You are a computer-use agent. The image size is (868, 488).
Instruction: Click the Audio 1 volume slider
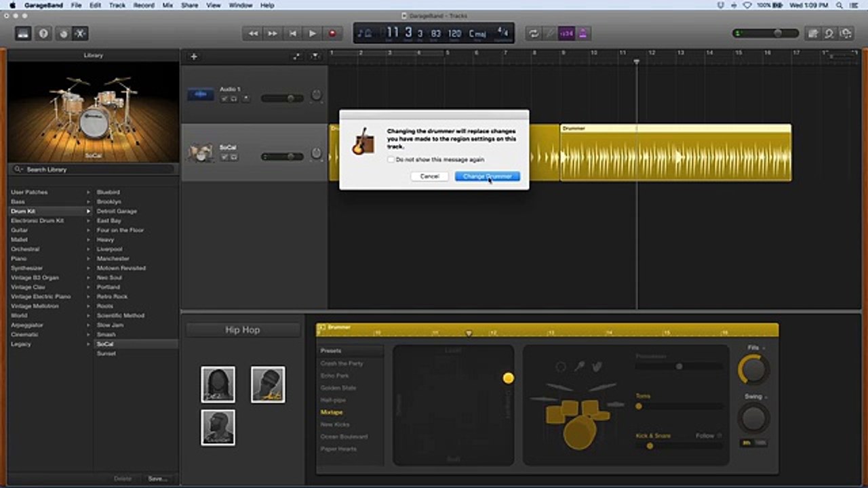(x=282, y=98)
